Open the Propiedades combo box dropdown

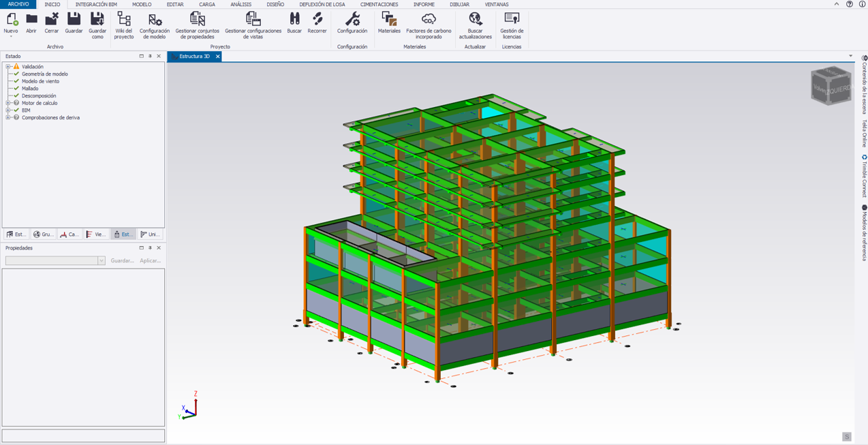pos(102,261)
